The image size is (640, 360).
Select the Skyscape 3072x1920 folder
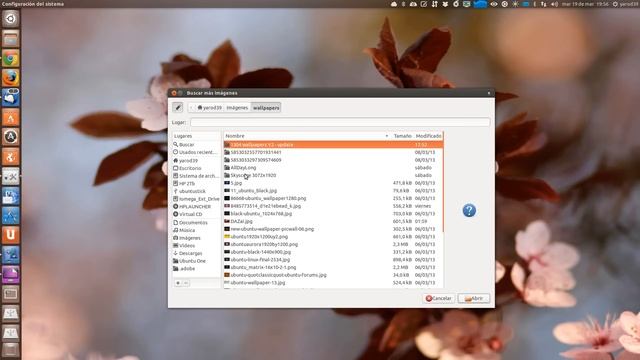[x=333, y=175]
